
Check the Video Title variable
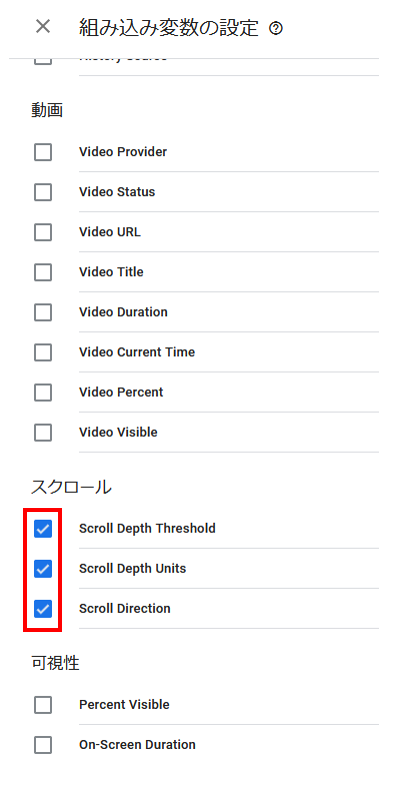click(x=43, y=272)
